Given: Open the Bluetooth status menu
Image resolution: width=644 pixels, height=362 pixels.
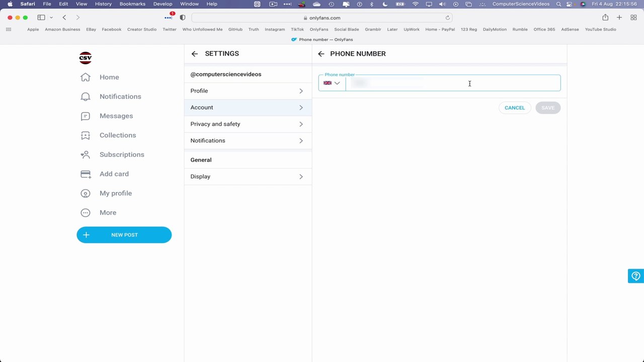Looking at the screenshot, I should pos(372,4).
